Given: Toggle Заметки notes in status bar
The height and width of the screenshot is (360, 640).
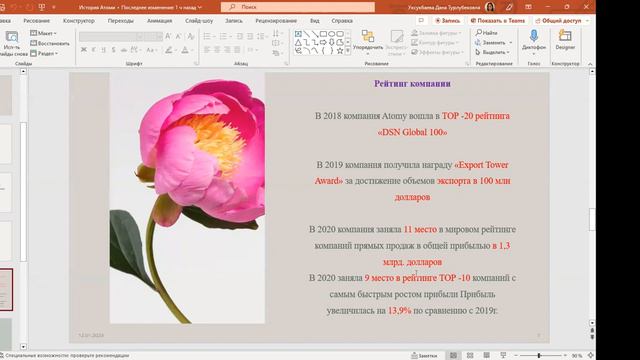Looking at the screenshot, I should (424, 356).
